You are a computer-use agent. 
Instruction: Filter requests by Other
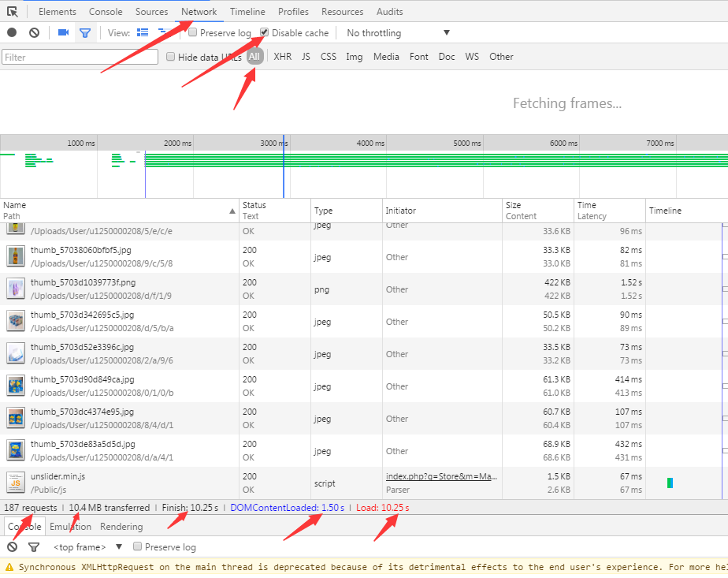501,57
